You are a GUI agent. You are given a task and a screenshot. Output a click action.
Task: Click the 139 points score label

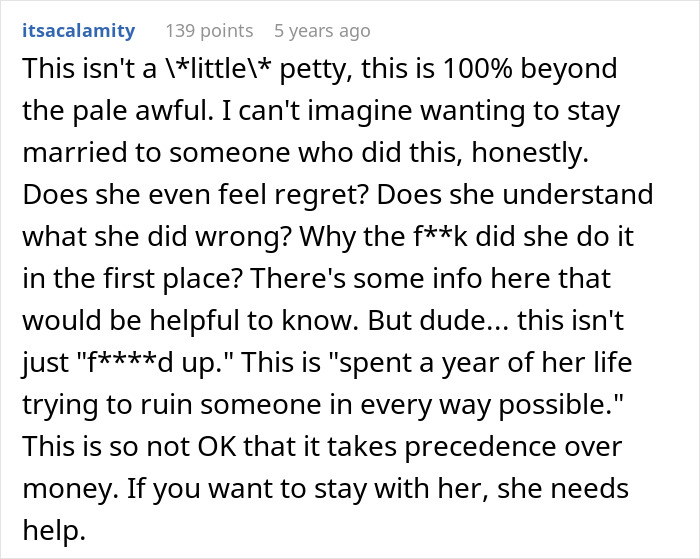click(209, 31)
